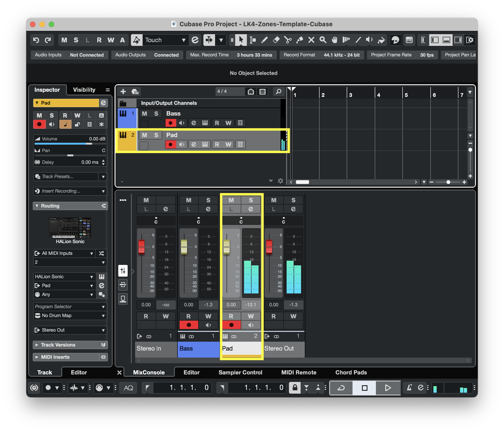Click the Stop button in transport
The width and height of the screenshot is (504, 432).
point(364,388)
